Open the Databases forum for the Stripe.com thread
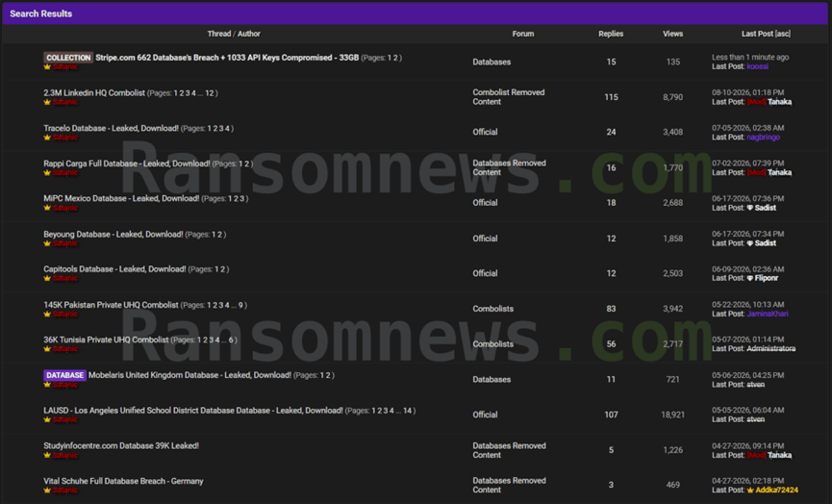Viewport: 832px width, 504px height. (x=492, y=63)
